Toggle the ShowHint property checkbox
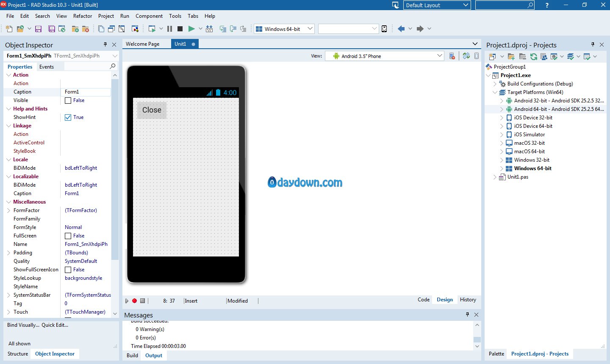The width and height of the screenshot is (610, 364). click(x=68, y=117)
